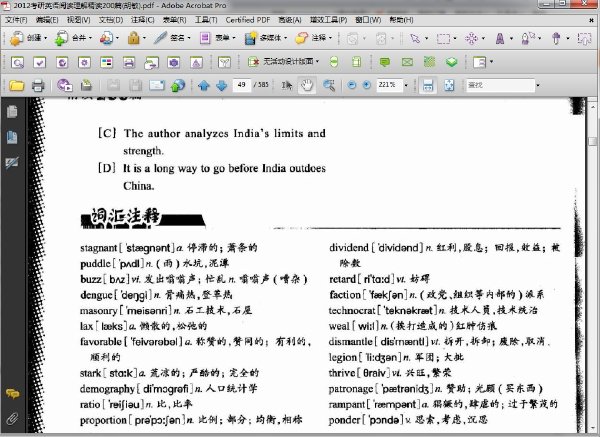Click the zoom in plus button
This screenshot has height=437, width=600.
367,85
